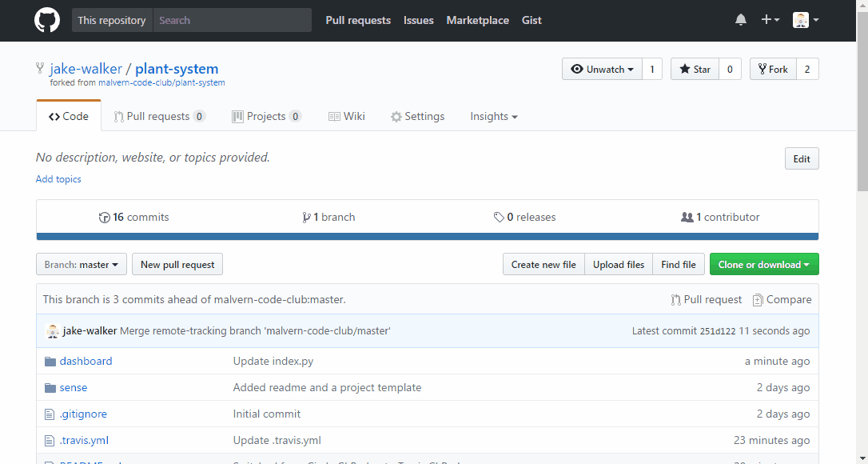This screenshot has width=868, height=464.
Task: Click the Compare diff icon
Action: [x=758, y=300]
